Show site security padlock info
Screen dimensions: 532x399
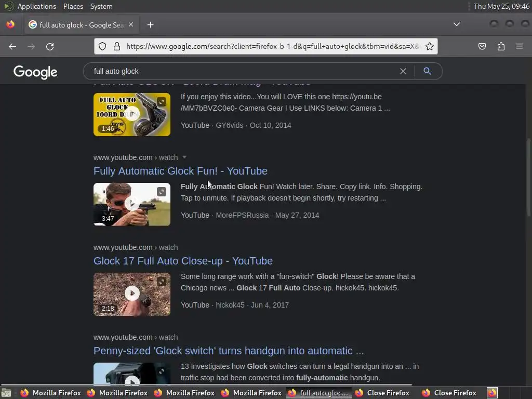(117, 46)
